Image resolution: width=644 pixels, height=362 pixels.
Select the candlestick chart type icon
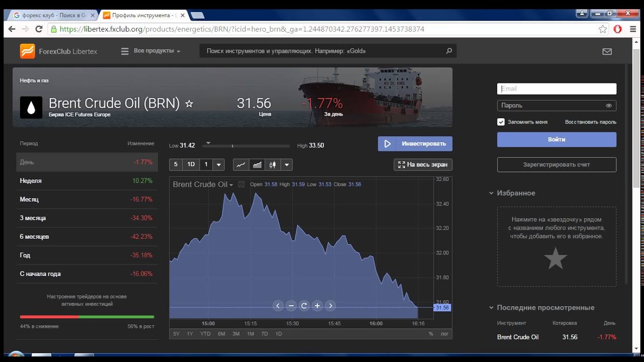pos(273,164)
